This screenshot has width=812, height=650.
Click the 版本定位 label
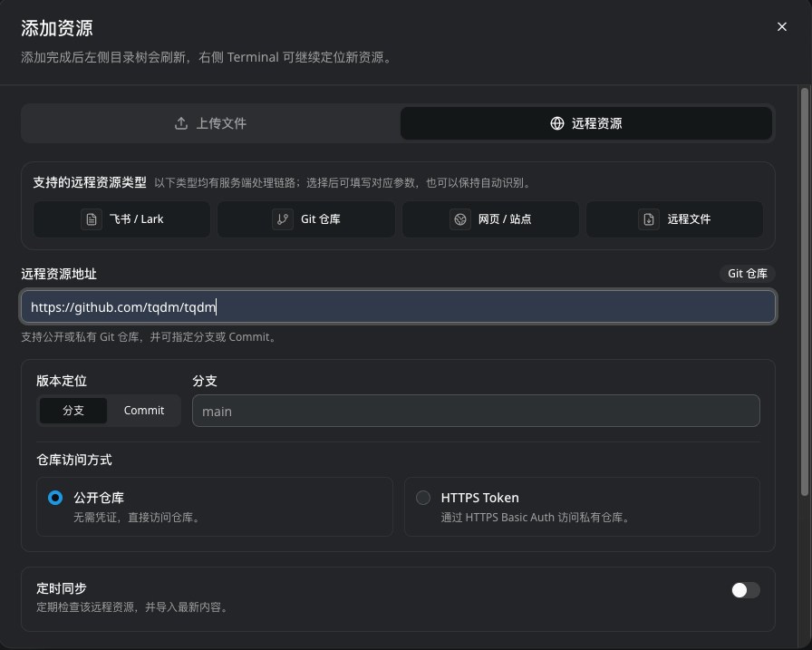point(61,381)
